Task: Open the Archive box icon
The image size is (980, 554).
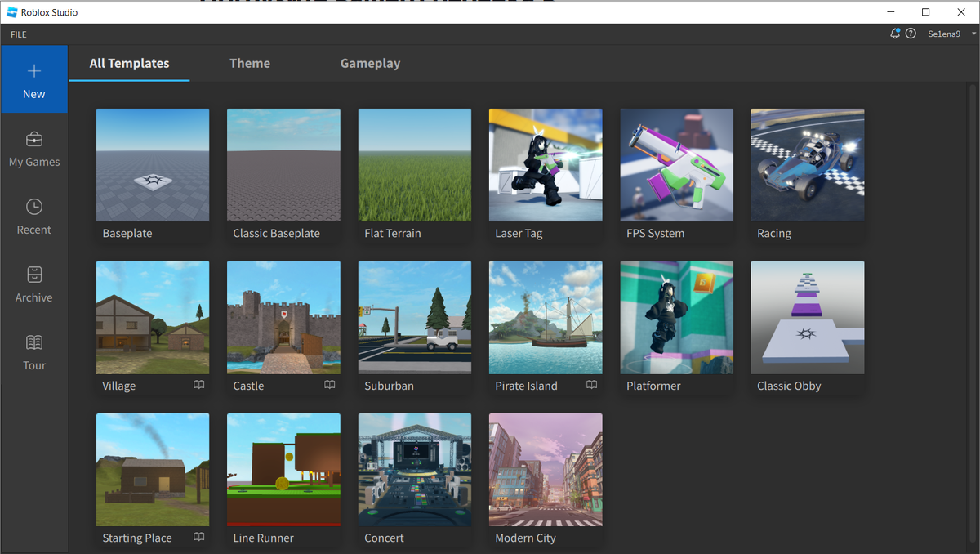Action: coord(34,275)
